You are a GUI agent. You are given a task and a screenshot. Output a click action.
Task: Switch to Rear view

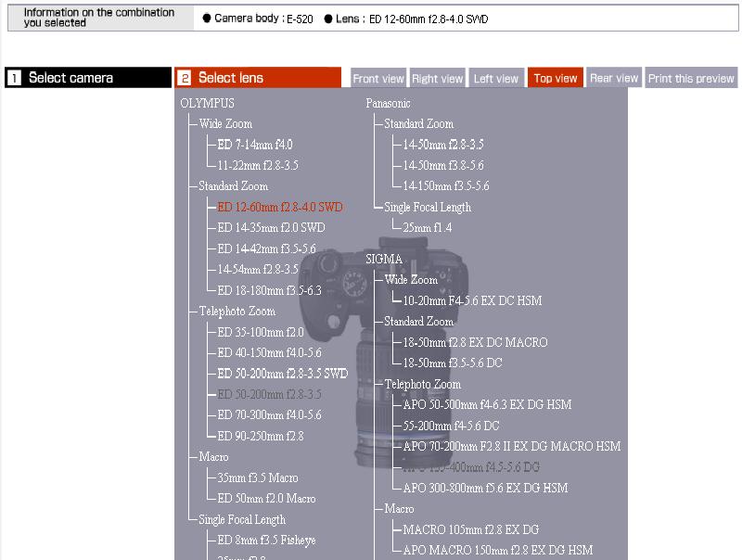point(614,79)
